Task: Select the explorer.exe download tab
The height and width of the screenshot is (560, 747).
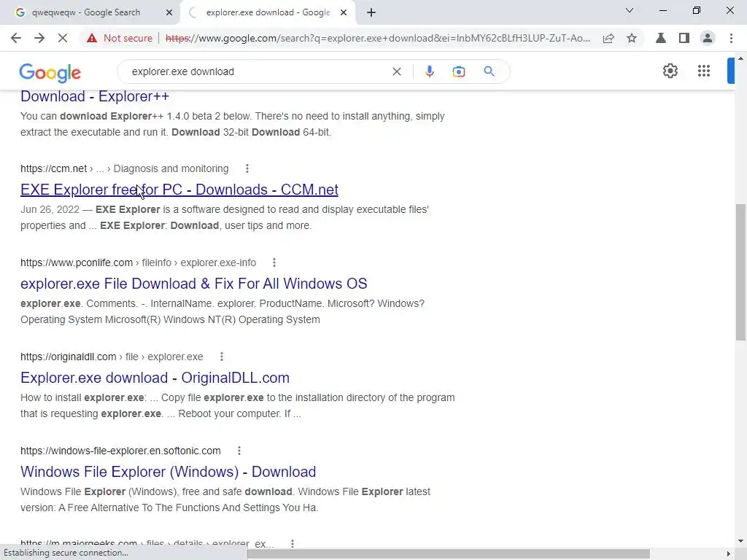Action: [267, 12]
